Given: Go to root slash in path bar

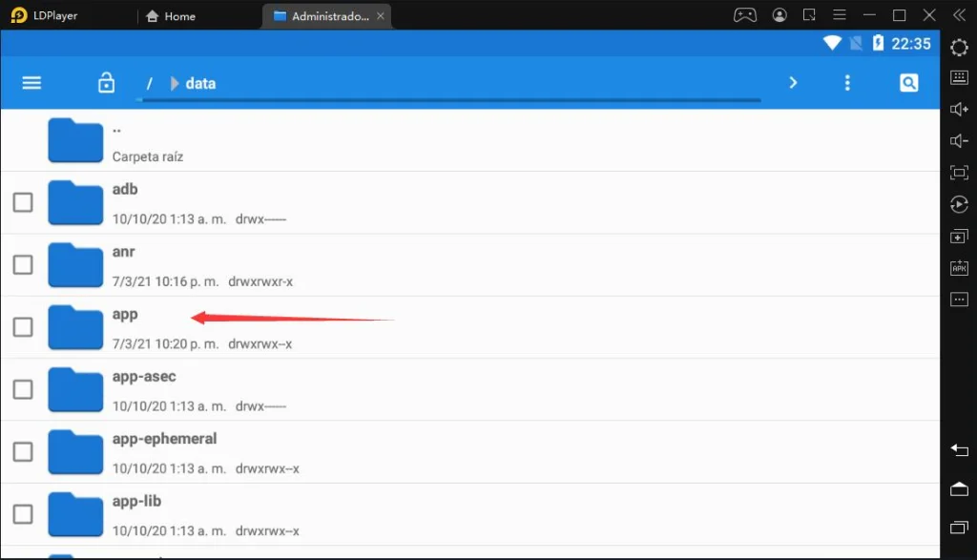Looking at the screenshot, I should [150, 83].
